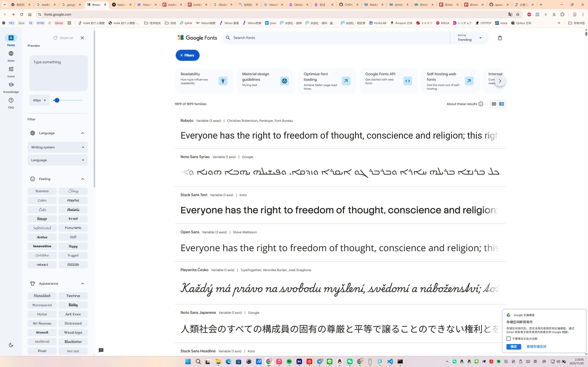The image size is (588, 367).
Task: Check the 不要再显示此对话框 checkbox
Action: click(x=508, y=338)
